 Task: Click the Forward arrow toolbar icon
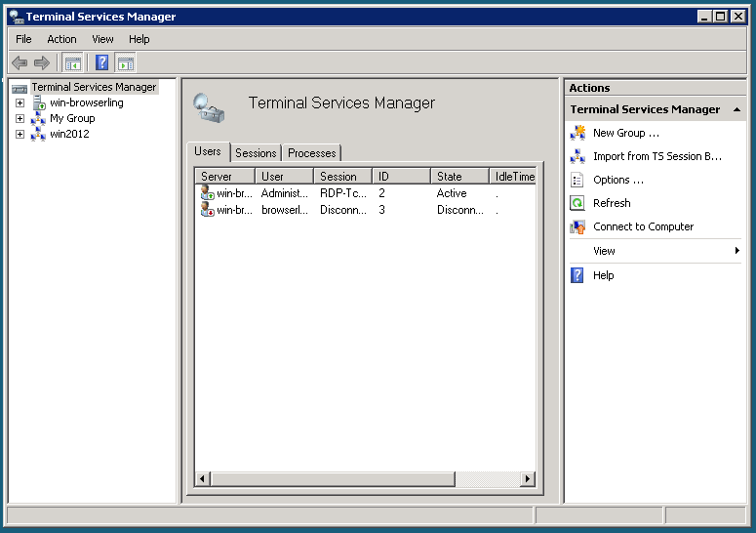pos(42,62)
